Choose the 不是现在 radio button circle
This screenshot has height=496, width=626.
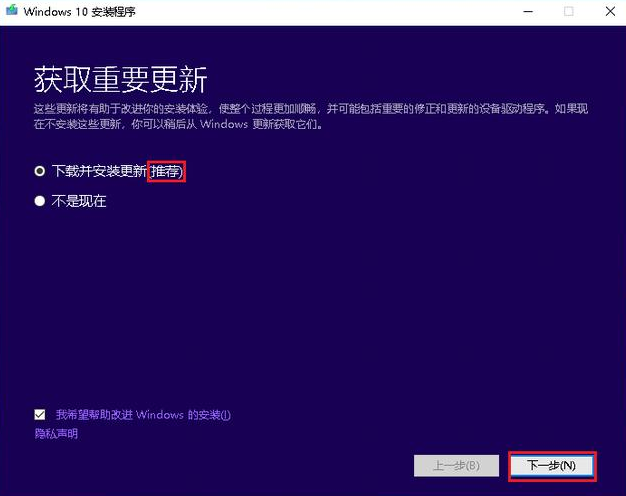pyautogui.click(x=40, y=201)
